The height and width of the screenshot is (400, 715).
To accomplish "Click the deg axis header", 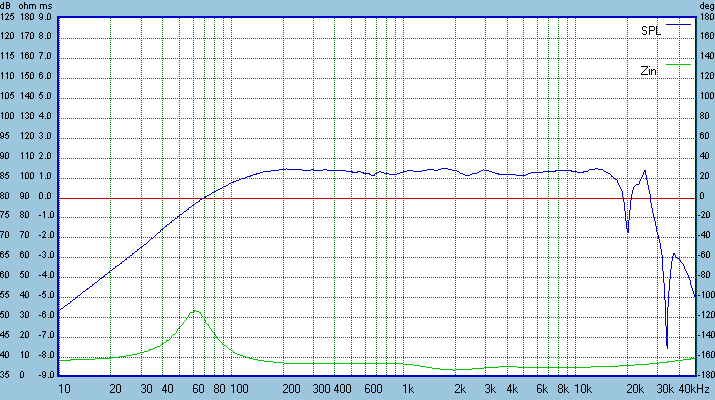I will (x=705, y=6).
